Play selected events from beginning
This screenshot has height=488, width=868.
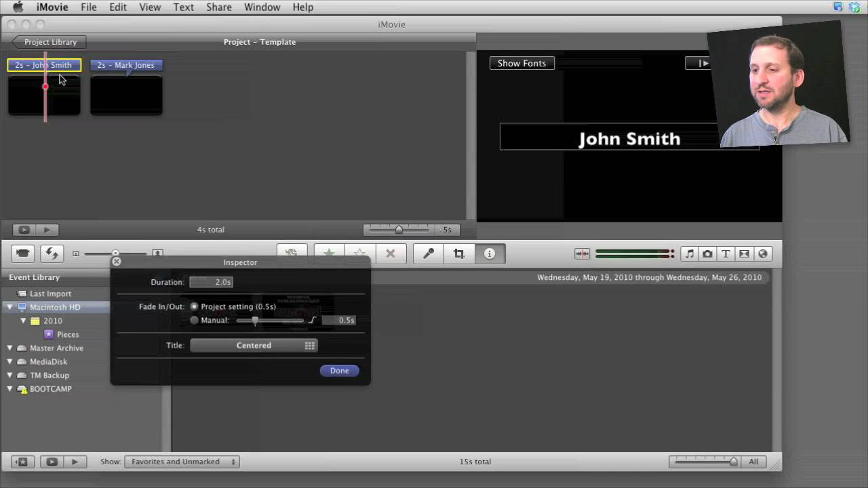75,462
